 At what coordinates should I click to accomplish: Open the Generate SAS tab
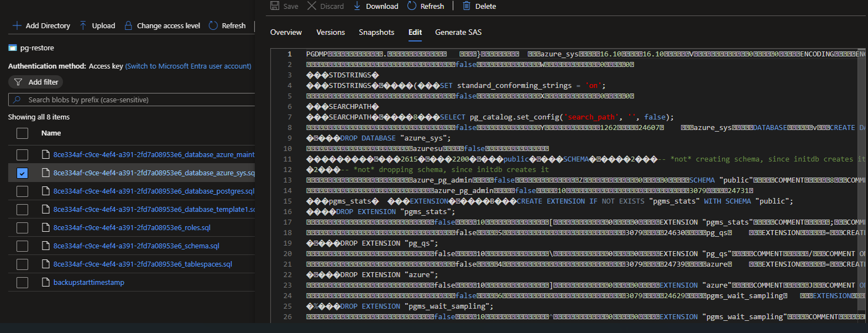click(458, 32)
